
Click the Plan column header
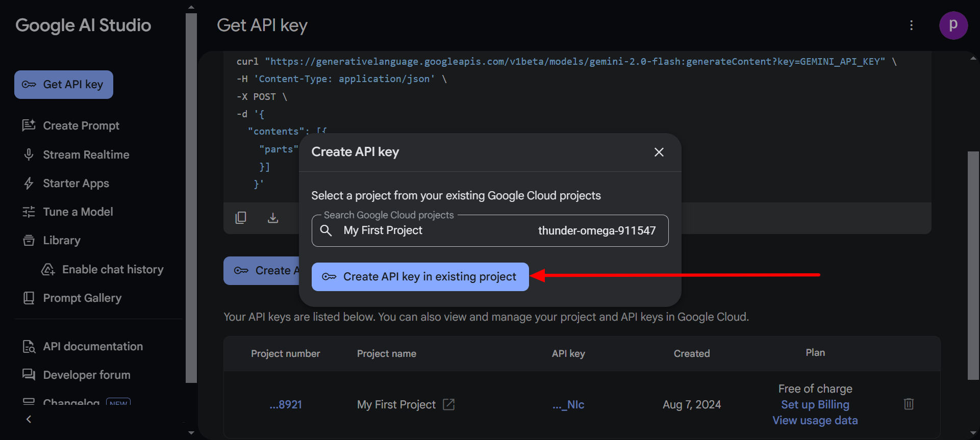pos(815,353)
